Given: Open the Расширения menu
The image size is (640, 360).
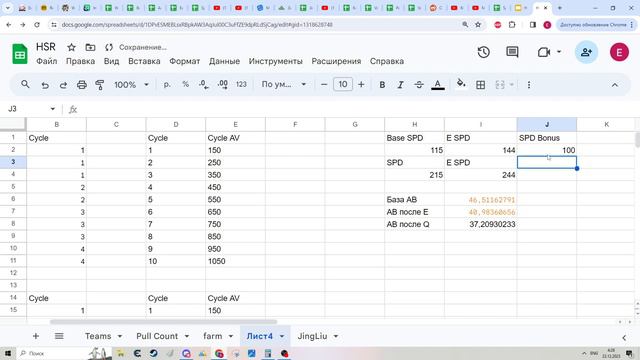Looking at the screenshot, I should 336,61.
